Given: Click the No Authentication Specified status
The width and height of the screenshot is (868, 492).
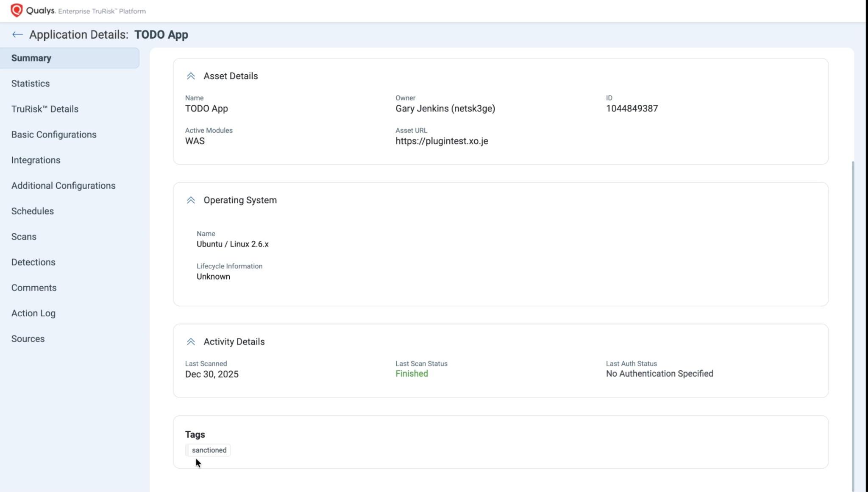Looking at the screenshot, I should (x=659, y=374).
